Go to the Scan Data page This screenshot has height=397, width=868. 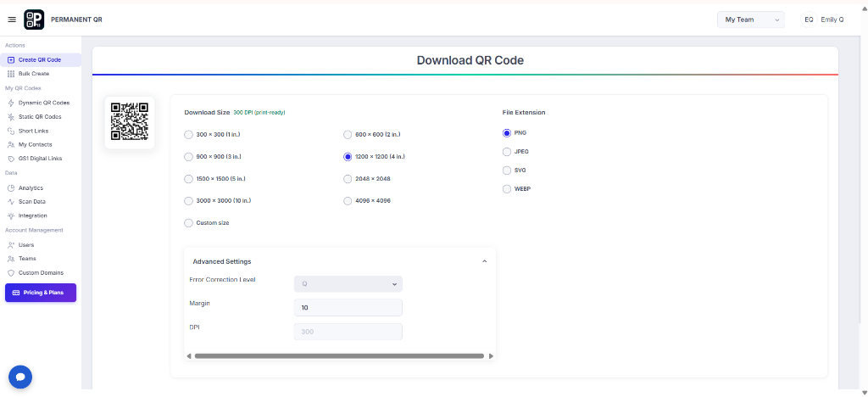point(32,202)
